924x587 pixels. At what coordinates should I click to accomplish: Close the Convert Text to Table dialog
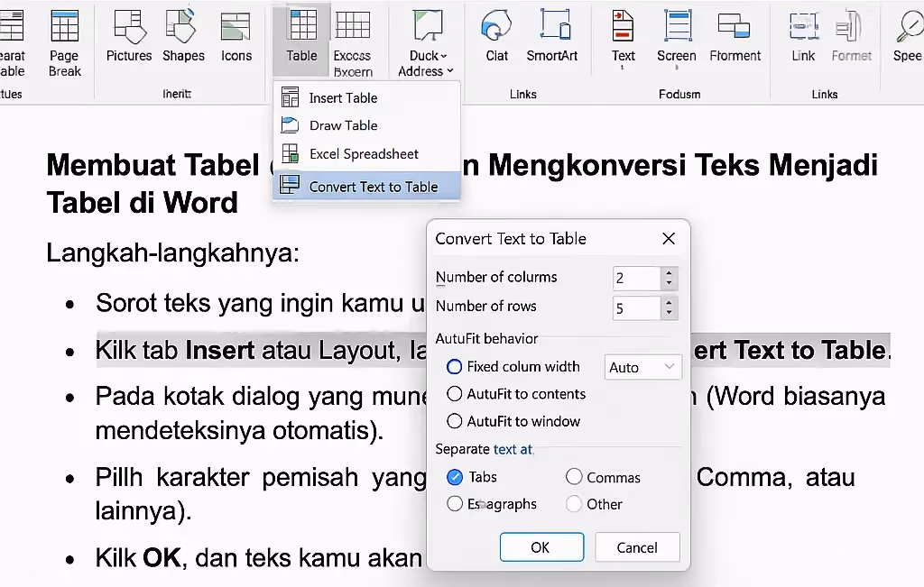click(x=669, y=238)
